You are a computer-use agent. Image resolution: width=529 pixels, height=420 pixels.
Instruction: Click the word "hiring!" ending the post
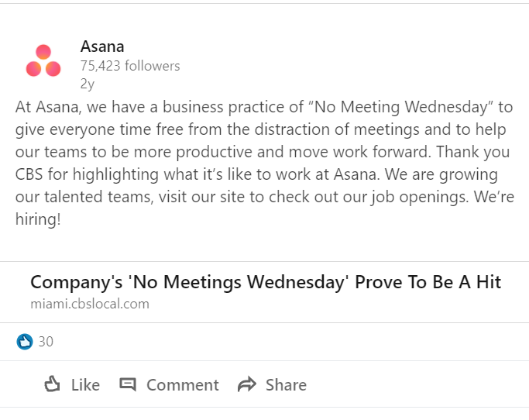[37, 219]
